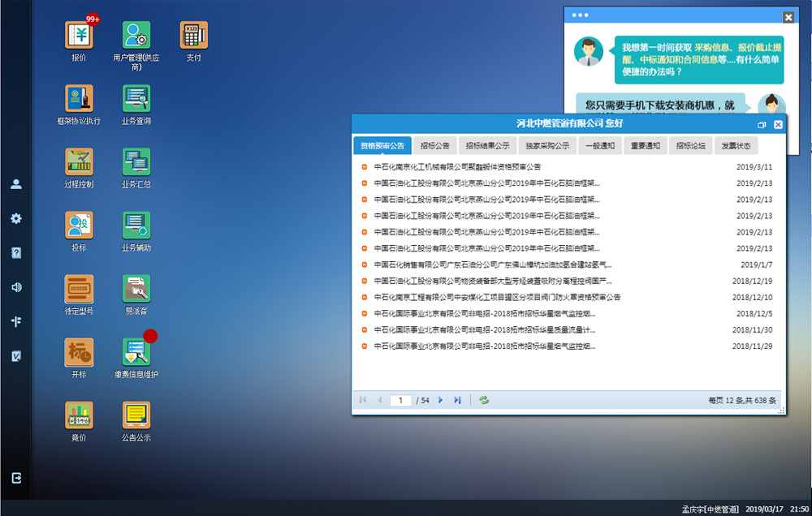Launch the 竞价 auction icon
Image resolution: width=812 pixels, height=516 pixels.
[79, 415]
